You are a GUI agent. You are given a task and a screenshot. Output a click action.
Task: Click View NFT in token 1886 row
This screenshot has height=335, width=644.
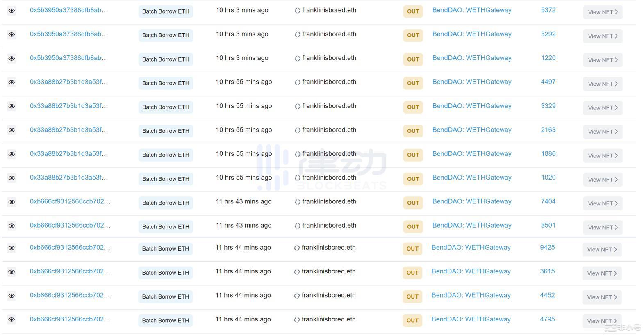603,156
